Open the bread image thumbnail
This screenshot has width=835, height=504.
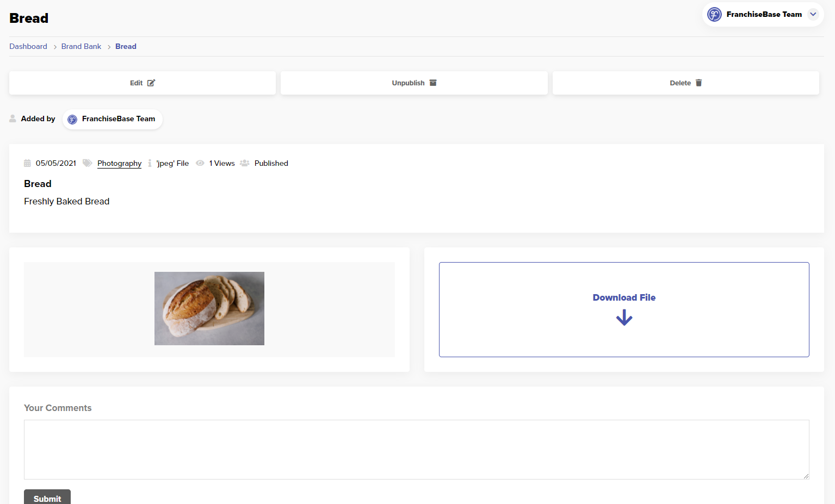(209, 308)
